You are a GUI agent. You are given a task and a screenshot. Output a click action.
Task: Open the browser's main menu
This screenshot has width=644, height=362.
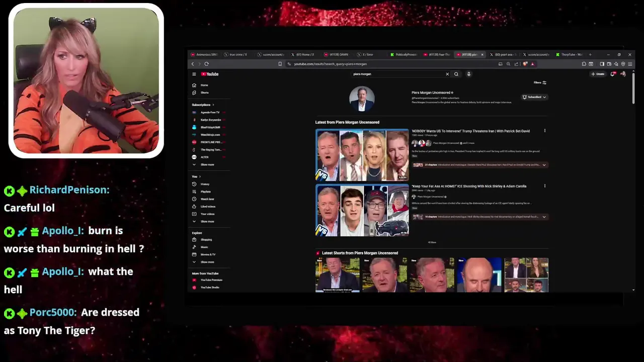[630, 64]
